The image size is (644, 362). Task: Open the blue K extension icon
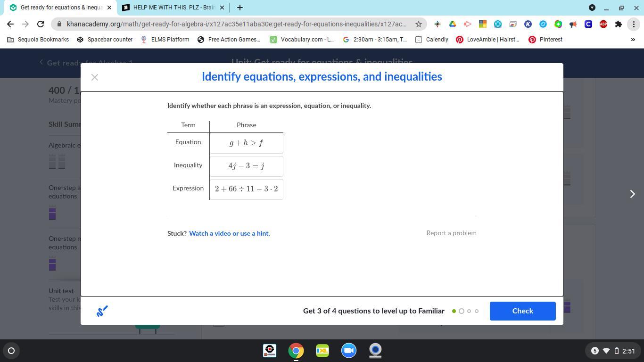(x=528, y=24)
